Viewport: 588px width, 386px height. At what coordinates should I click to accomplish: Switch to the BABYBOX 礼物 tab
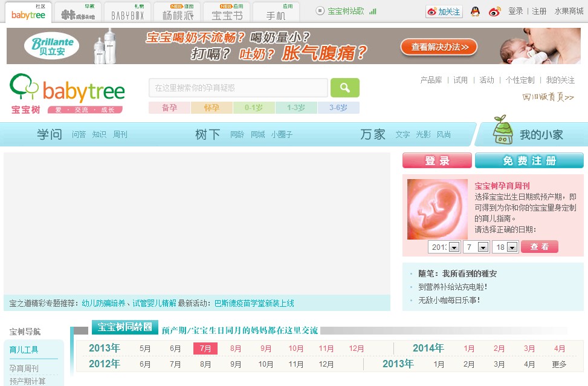[x=128, y=12]
